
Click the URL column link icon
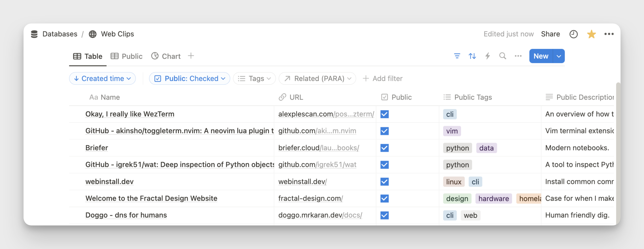tap(282, 97)
